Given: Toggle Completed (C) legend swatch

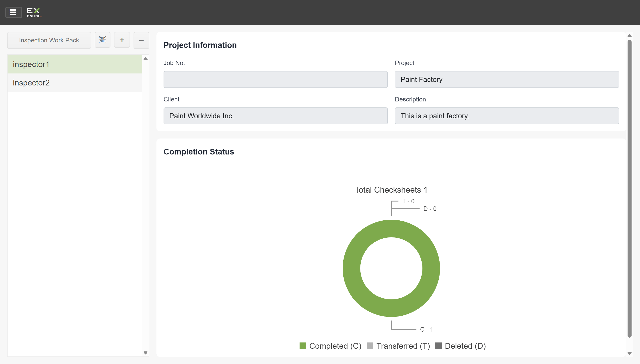Looking at the screenshot, I should point(303,346).
